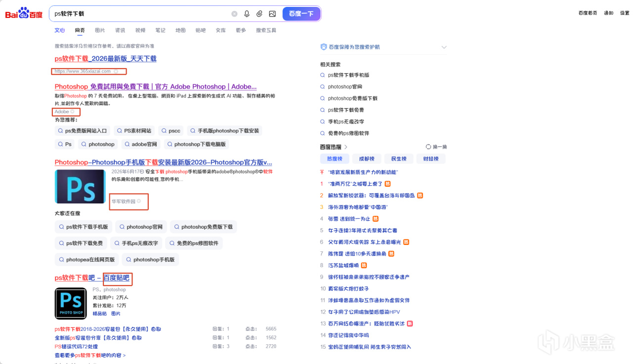The width and height of the screenshot is (633, 364).
Task: Refresh hot list with 换一换
Action: tap(436, 147)
